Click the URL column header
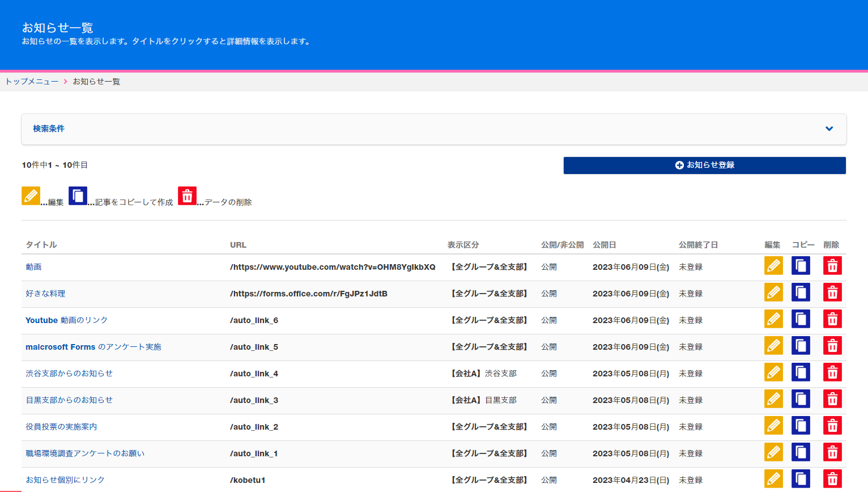 pyautogui.click(x=238, y=245)
